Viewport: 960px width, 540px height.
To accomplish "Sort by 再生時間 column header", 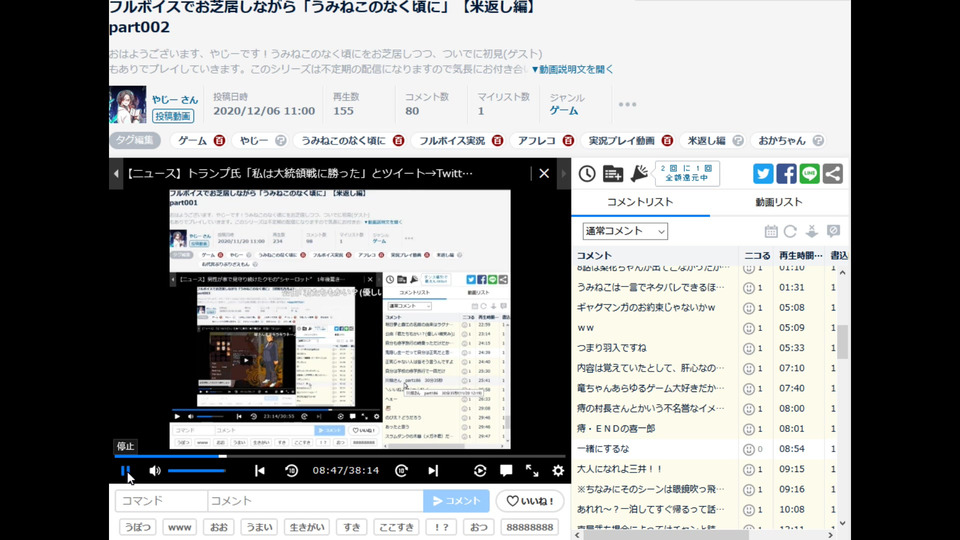I will (x=800, y=255).
